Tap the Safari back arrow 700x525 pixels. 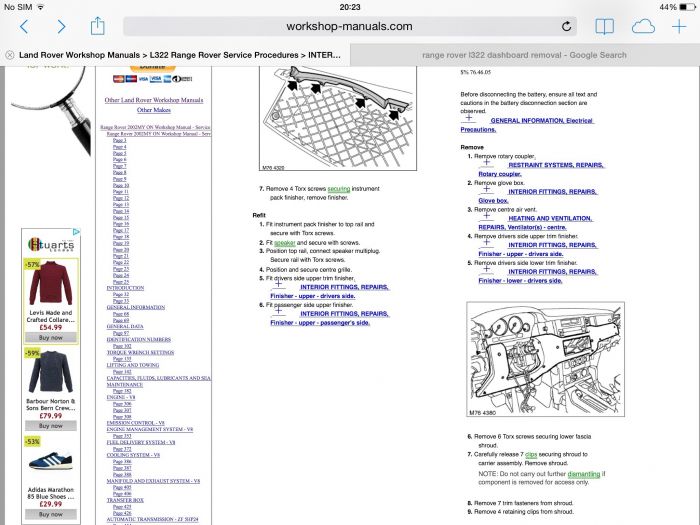click(x=24, y=27)
